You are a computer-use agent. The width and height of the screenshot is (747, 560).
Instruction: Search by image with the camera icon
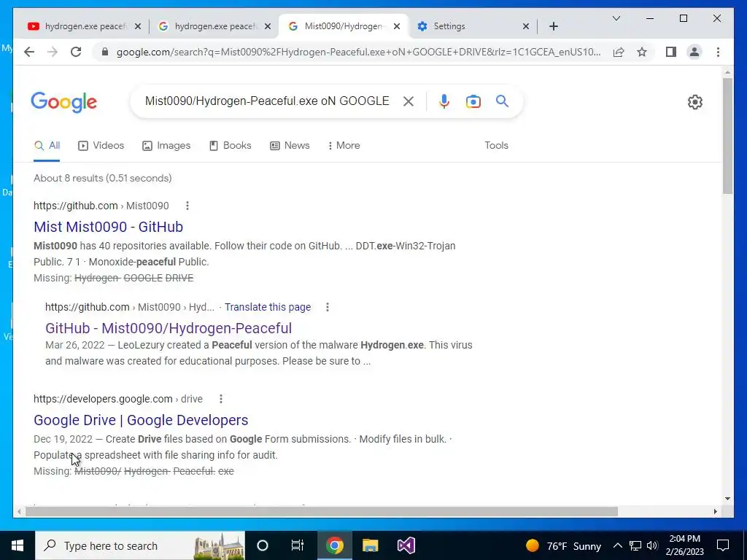473,101
